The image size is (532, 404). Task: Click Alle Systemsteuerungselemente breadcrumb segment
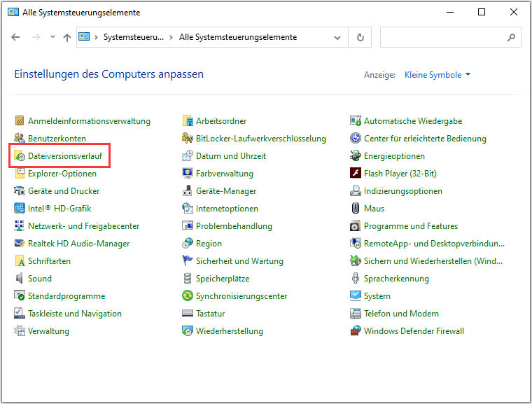238,37
